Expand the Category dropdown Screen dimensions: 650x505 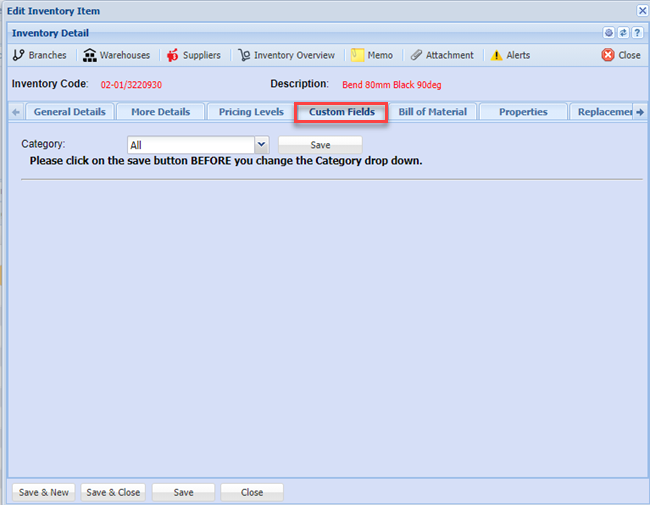coord(261,145)
